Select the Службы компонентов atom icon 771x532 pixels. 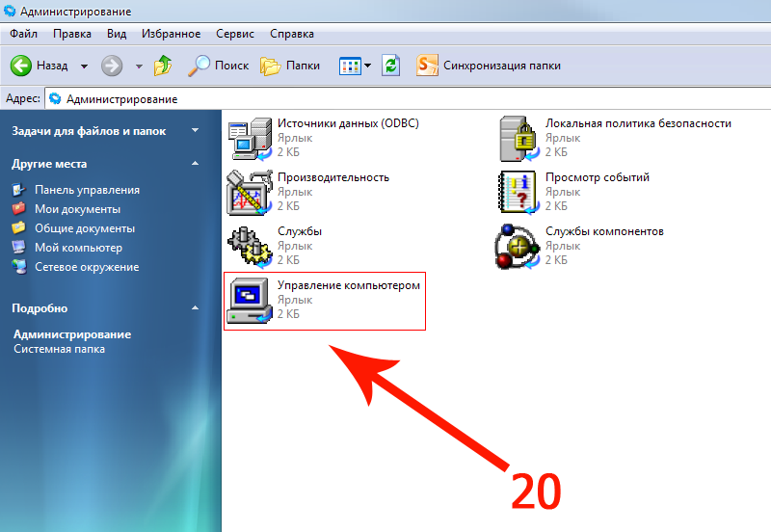click(x=517, y=247)
